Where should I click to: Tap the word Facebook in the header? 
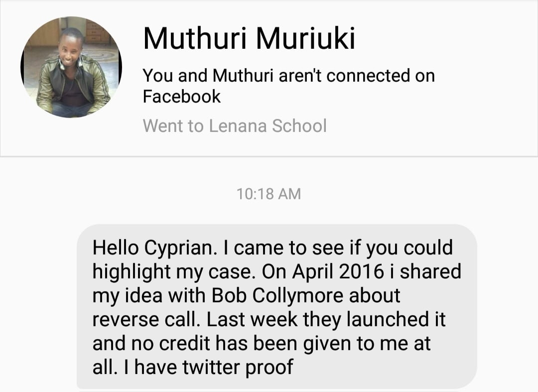click(181, 96)
